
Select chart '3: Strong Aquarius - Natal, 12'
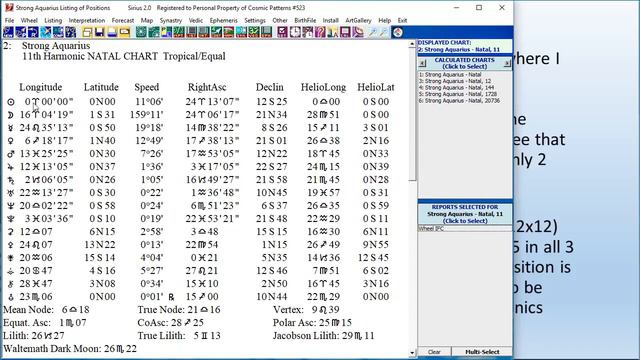(455, 81)
